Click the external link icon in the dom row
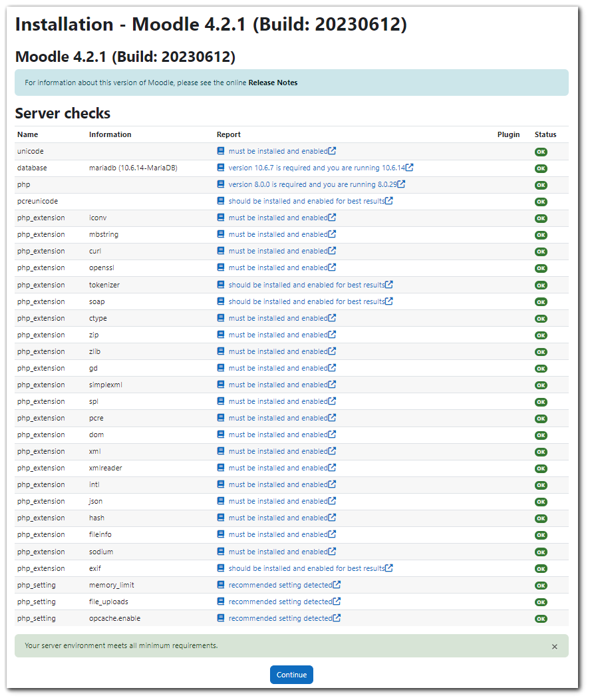The width and height of the screenshot is (590, 700). pyautogui.click(x=332, y=434)
